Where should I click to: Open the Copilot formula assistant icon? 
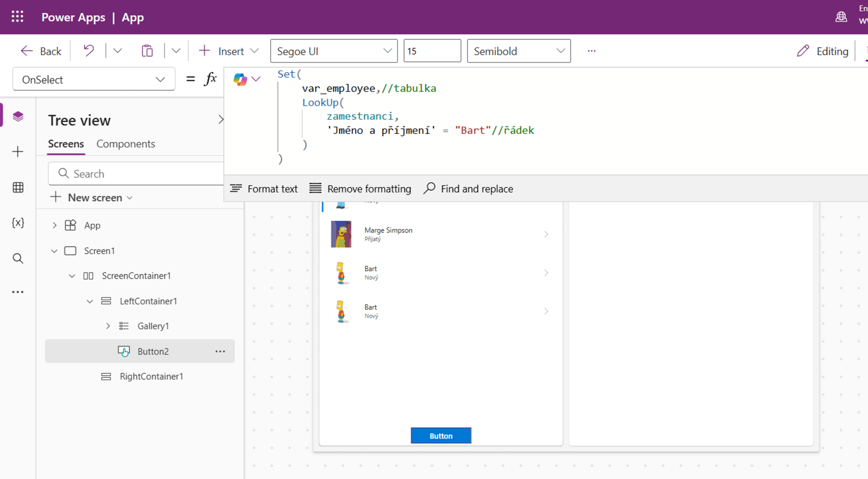click(x=240, y=79)
